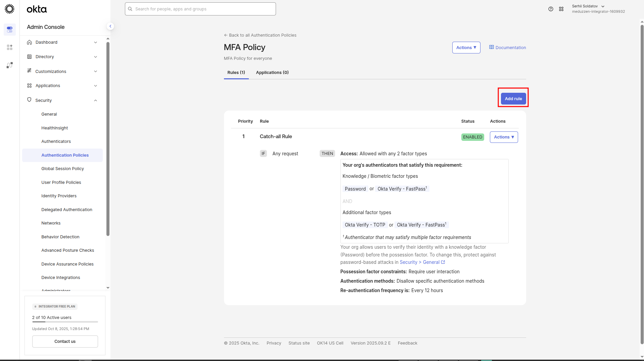The height and width of the screenshot is (361, 644).
Task: Click the Password factor chip
Action: 355,189
